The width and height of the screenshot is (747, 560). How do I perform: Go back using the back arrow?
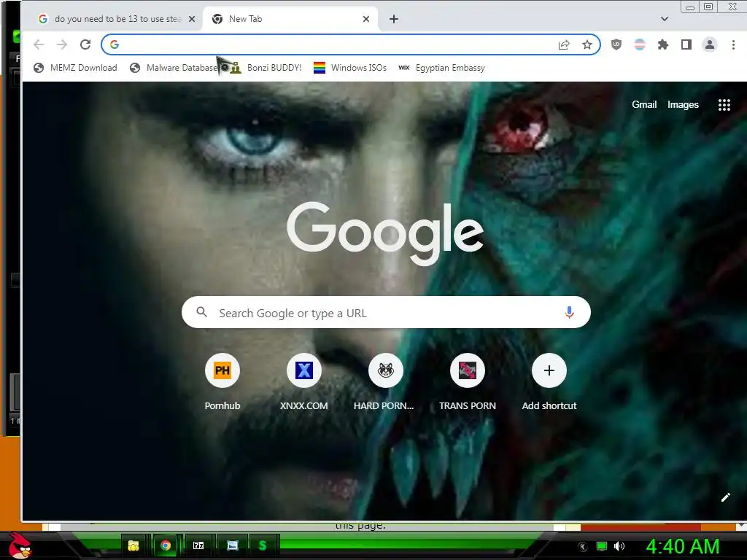pyautogui.click(x=39, y=44)
